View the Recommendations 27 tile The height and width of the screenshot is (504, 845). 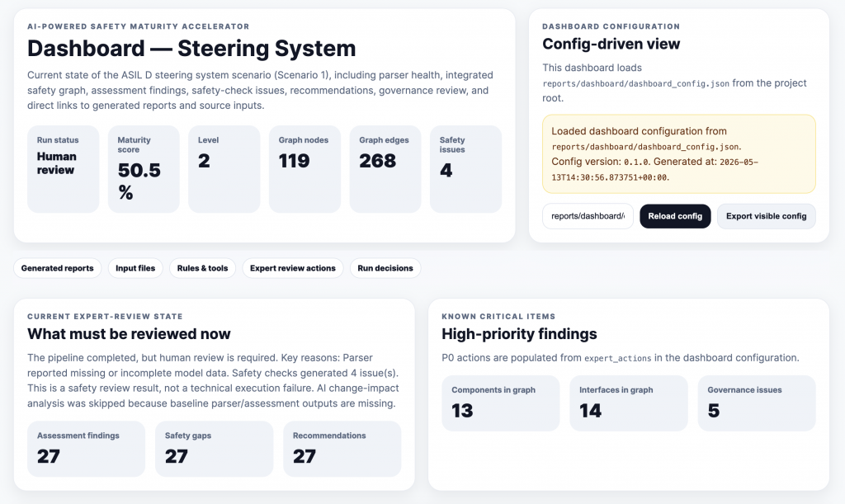pyautogui.click(x=342, y=449)
